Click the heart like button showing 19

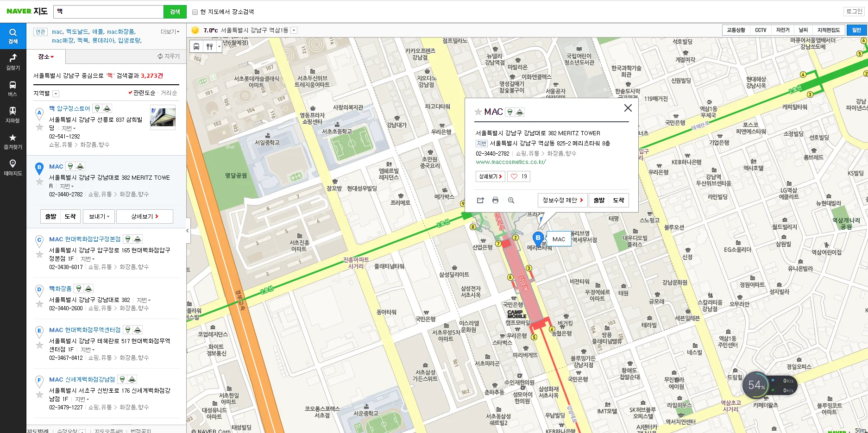518,176
